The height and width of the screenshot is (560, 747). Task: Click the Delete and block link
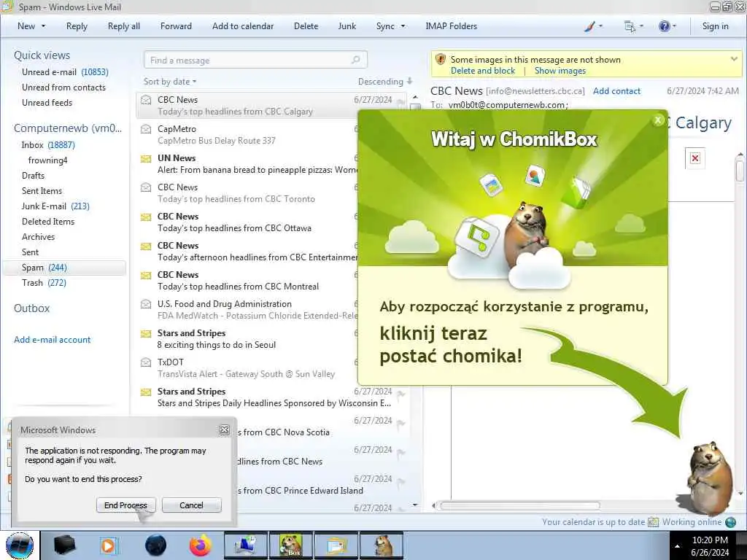(483, 71)
